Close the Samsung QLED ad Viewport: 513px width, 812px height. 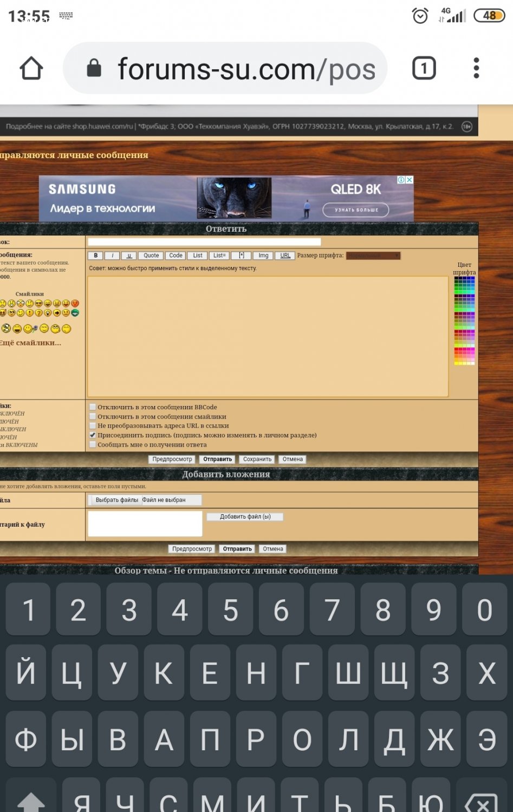(410, 180)
